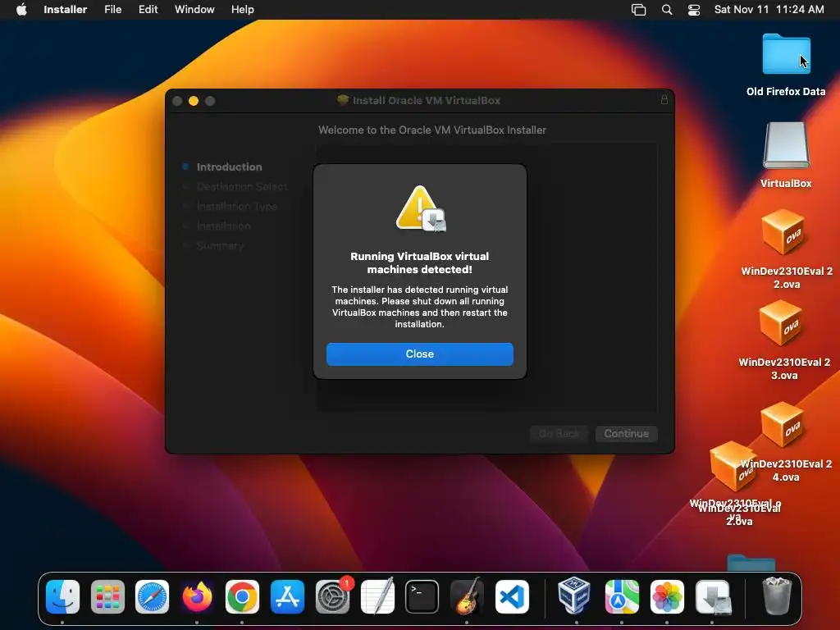
Task: Open Maps from the Dock
Action: [x=622, y=597]
